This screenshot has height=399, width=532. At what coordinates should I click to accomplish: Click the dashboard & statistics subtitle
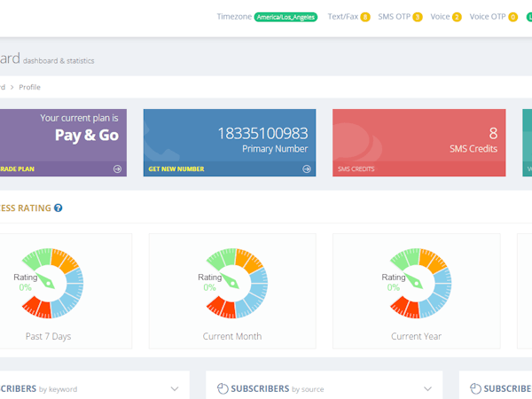coord(59,60)
